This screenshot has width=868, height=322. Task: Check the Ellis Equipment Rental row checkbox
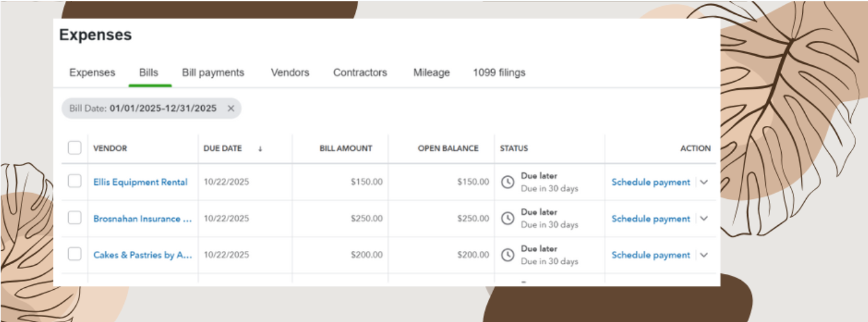click(x=75, y=181)
